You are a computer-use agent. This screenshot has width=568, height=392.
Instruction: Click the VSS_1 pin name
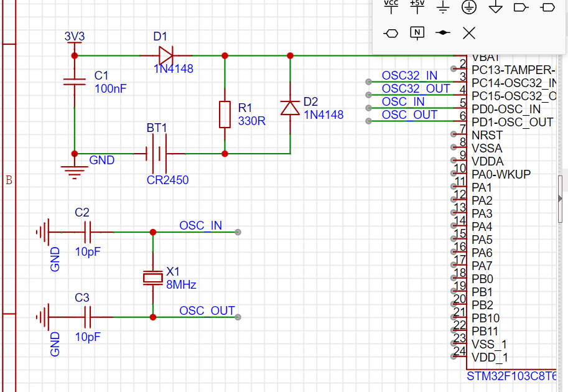pos(489,344)
